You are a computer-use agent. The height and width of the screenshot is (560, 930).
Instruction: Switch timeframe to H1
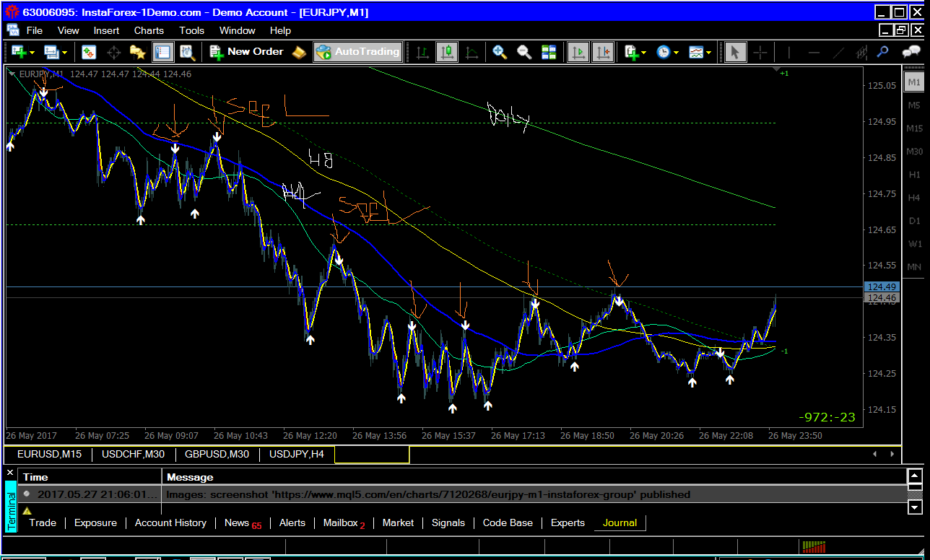(914, 174)
